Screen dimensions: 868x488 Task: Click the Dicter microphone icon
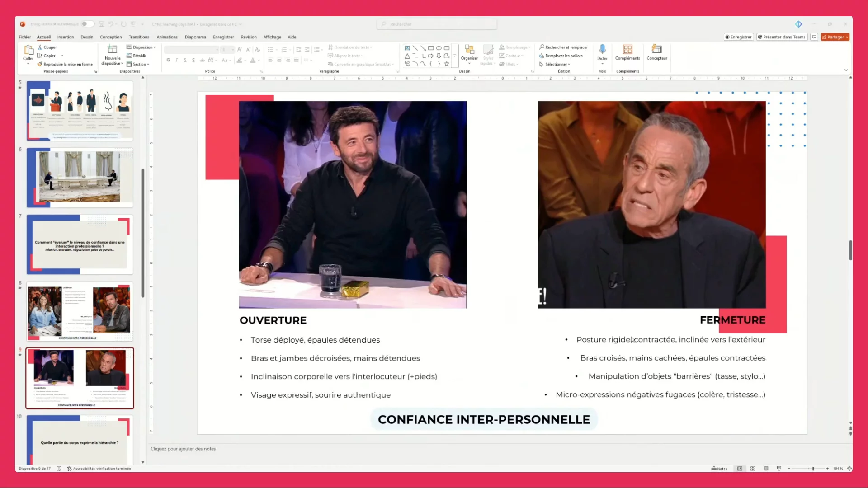coord(602,49)
